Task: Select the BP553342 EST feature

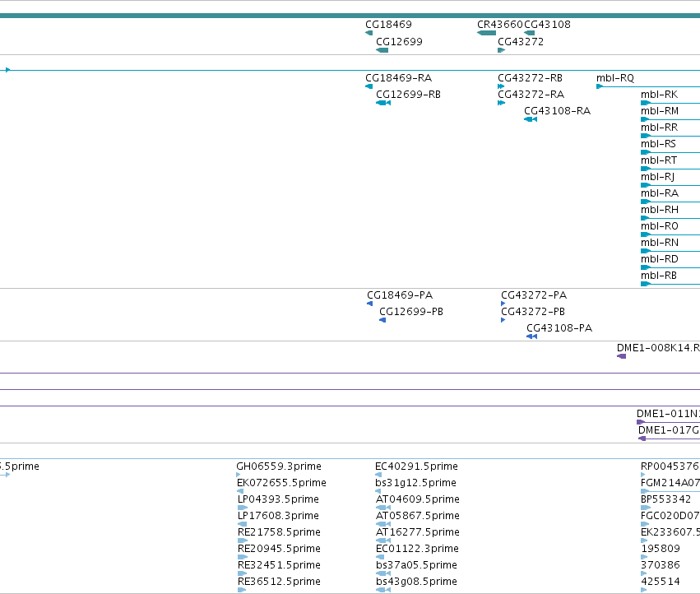Action: coord(646,508)
